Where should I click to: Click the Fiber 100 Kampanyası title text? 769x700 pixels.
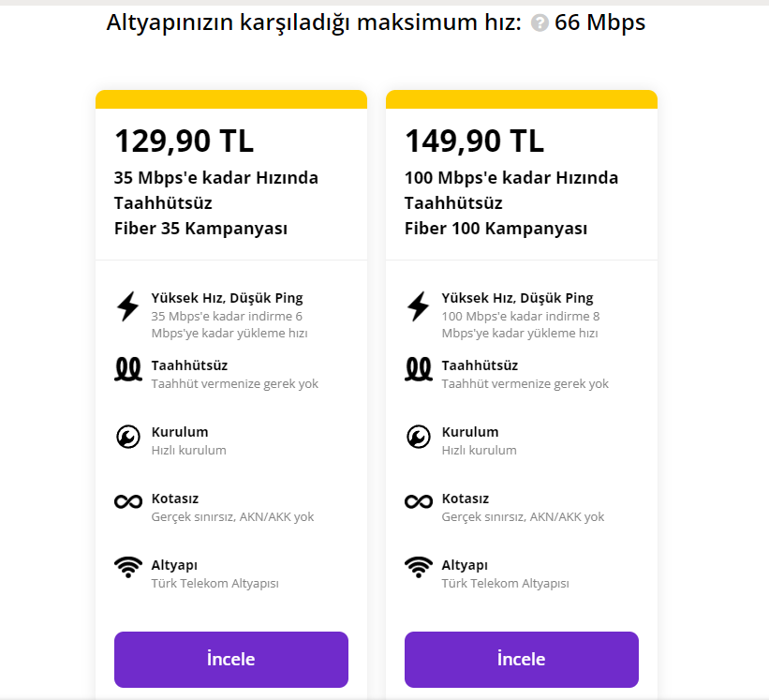[x=495, y=229]
